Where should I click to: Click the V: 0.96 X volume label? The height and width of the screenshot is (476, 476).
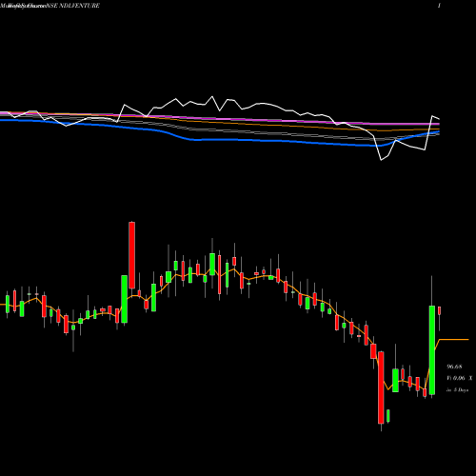[459, 378]
